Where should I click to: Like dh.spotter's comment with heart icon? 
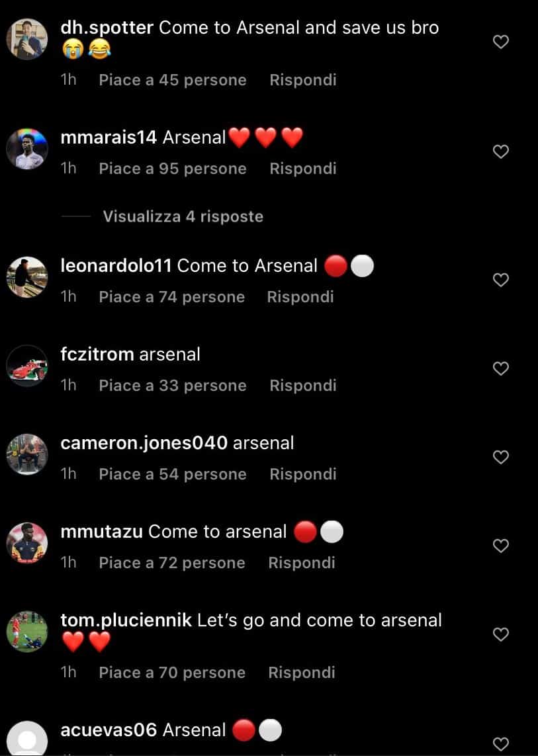click(x=502, y=42)
